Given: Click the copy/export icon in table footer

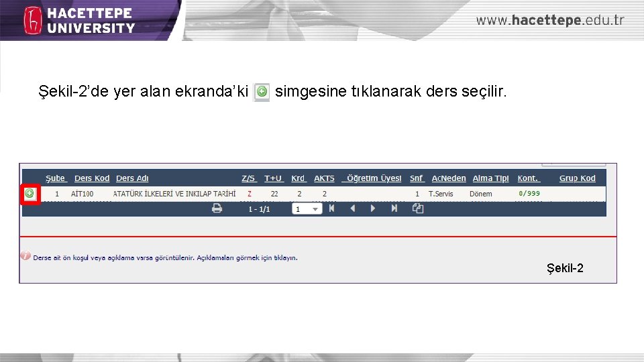Looking at the screenshot, I should point(418,208).
